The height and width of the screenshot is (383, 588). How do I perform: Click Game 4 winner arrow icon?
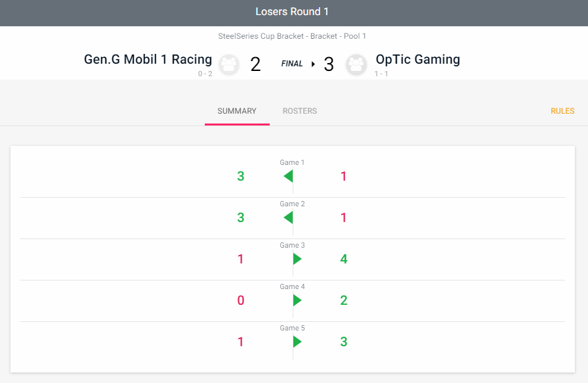(x=297, y=300)
